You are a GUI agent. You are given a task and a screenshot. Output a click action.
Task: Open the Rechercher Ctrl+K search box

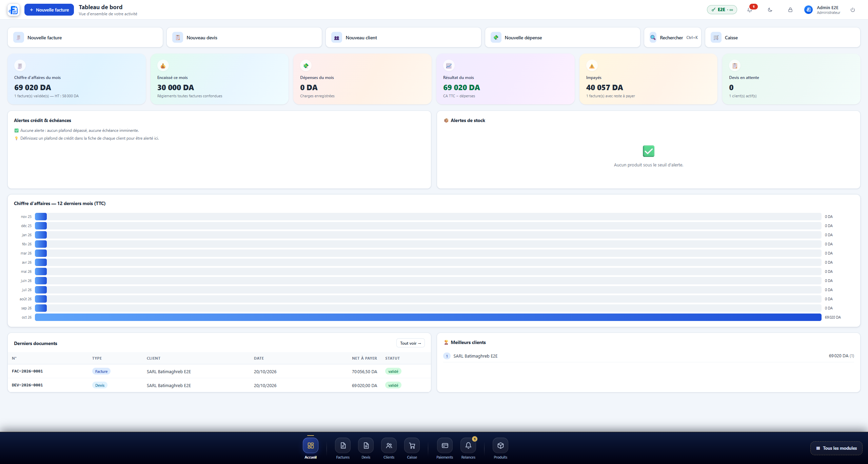673,37
